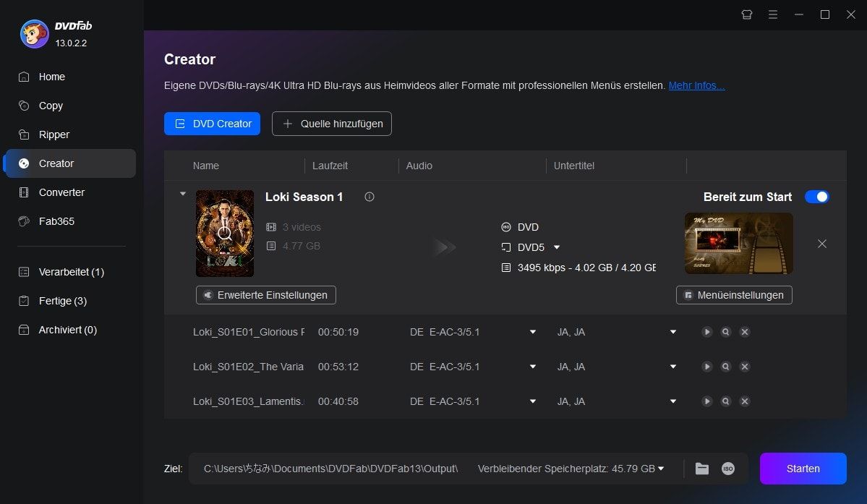Collapse the Loki Season 1 entry
This screenshot has width=867, height=504.
point(182,194)
